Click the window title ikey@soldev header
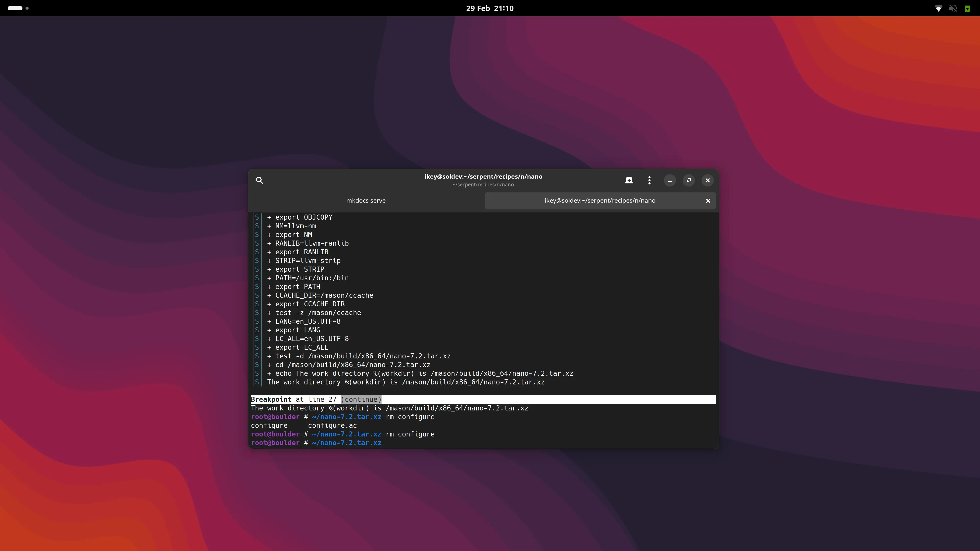Viewport: 980px width, 551px height. 483,177
